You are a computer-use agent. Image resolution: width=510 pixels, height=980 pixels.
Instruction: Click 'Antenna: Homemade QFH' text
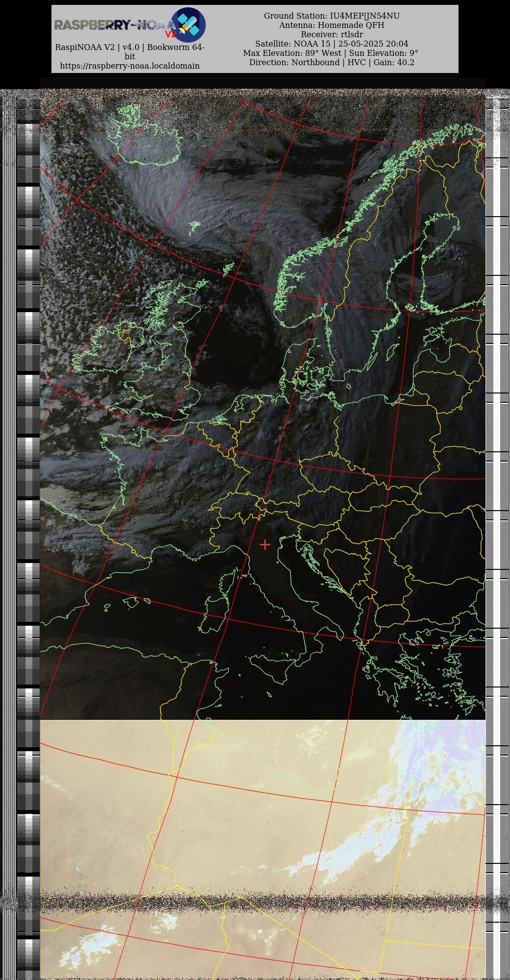pyautogui.click(x=331, y=25)
